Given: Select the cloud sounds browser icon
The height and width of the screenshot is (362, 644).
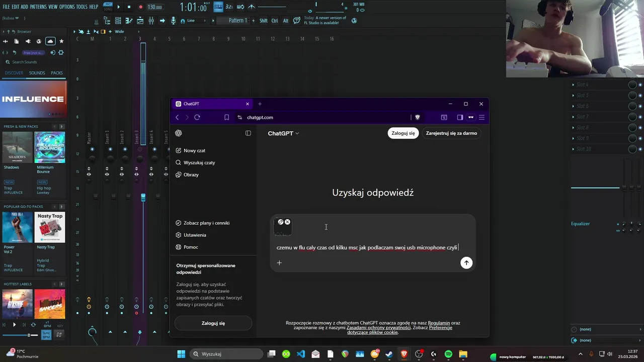Looking at the screenshot, I should pyautogui.click(x=50, y=41).
